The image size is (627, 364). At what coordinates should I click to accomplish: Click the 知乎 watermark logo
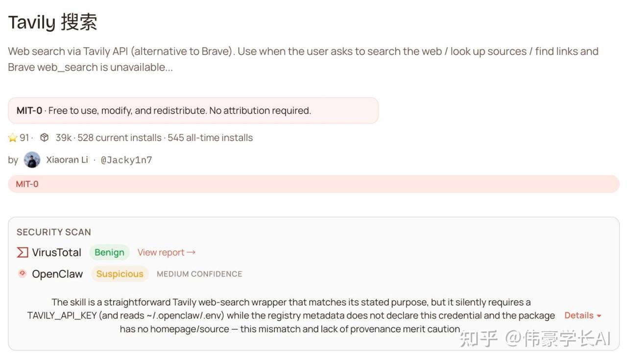pyautogui.click(x=479, y=338)
